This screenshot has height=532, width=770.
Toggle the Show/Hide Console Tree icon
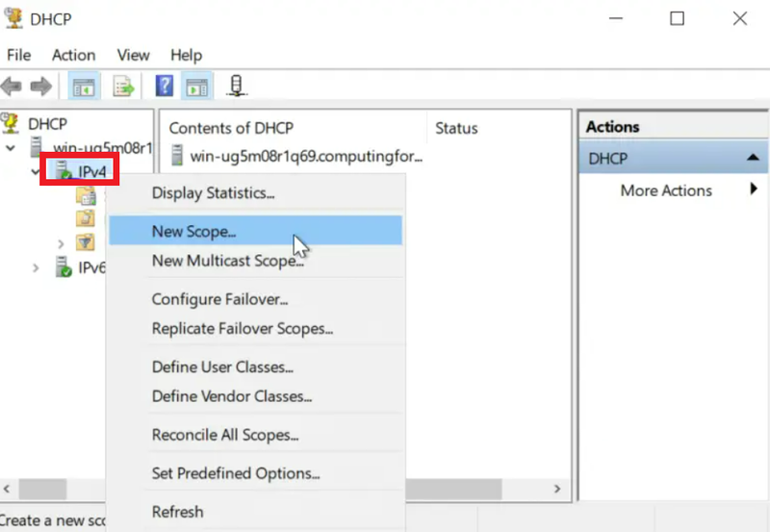click(x=84, y=87)
